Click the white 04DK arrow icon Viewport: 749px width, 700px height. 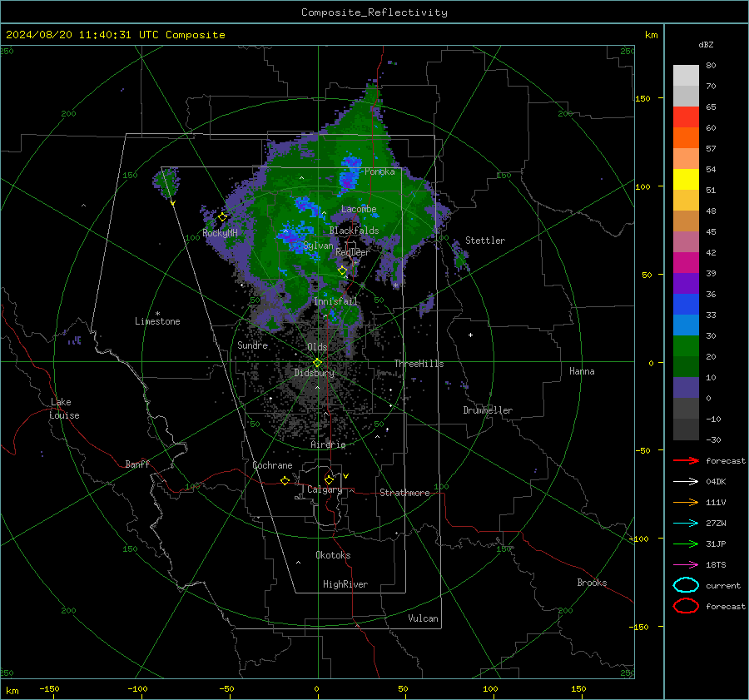(x=686, y=481)
